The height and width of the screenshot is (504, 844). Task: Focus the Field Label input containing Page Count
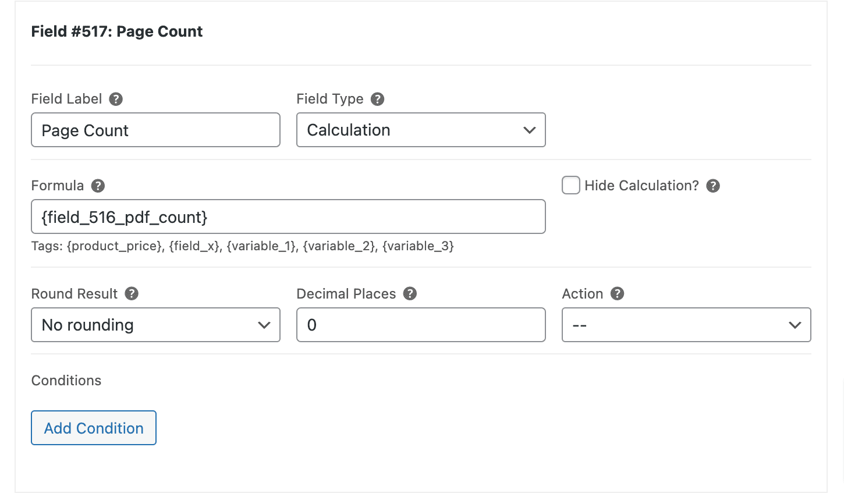[155, 130]
